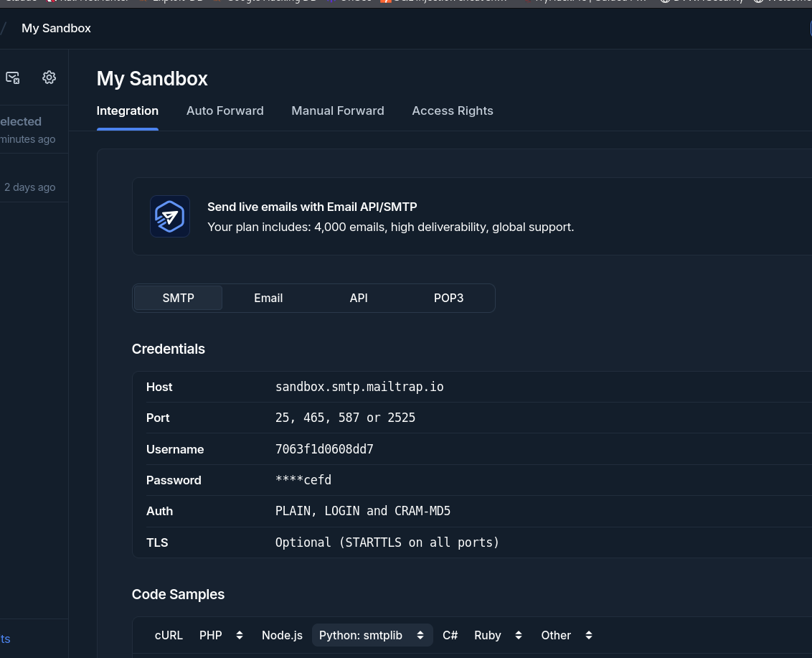Expand the Ruby code sample dropdown
The height and width of the screenshot is (658, 812).
click(498, 635)
